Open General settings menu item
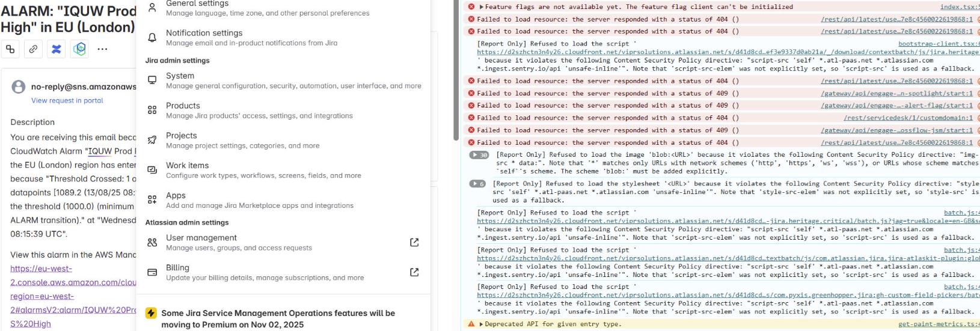 283,8
